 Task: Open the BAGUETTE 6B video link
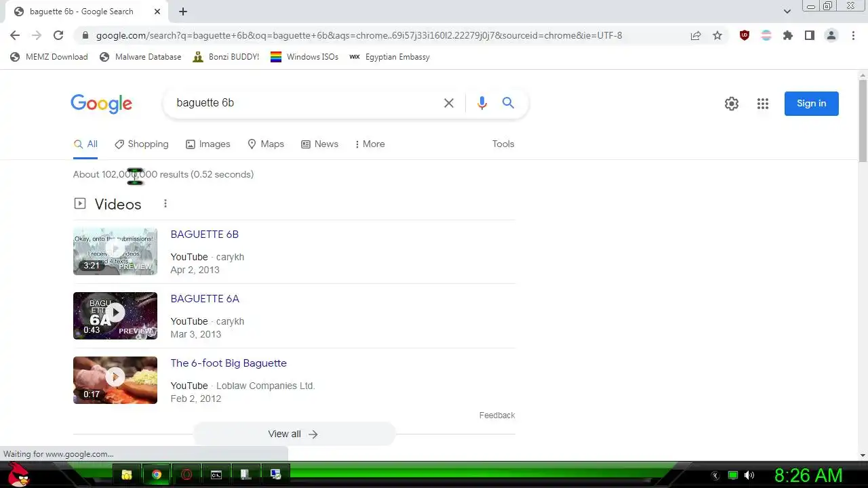click(x=205, y=235)
